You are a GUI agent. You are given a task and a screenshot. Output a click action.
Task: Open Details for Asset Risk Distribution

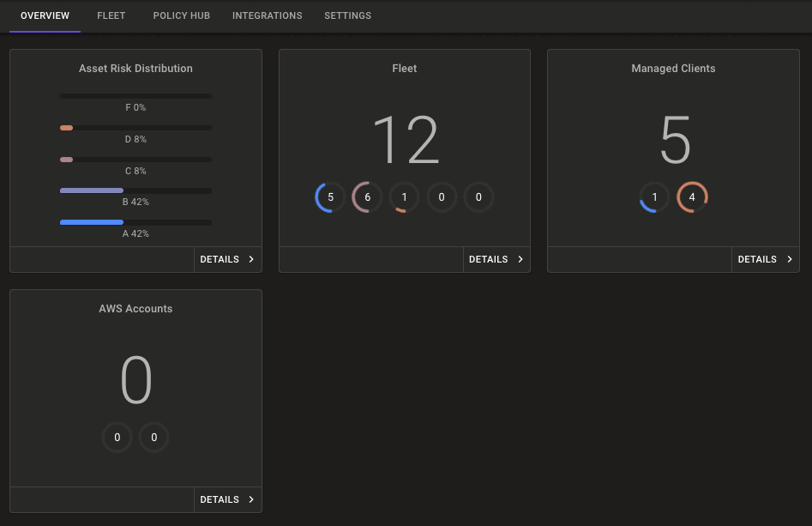227,259
